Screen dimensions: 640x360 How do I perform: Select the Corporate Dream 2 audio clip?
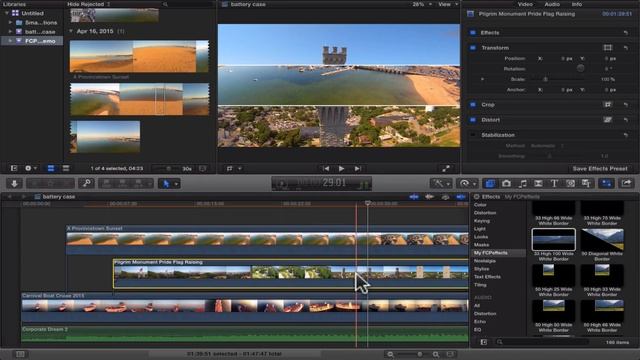tap(245, 334)
